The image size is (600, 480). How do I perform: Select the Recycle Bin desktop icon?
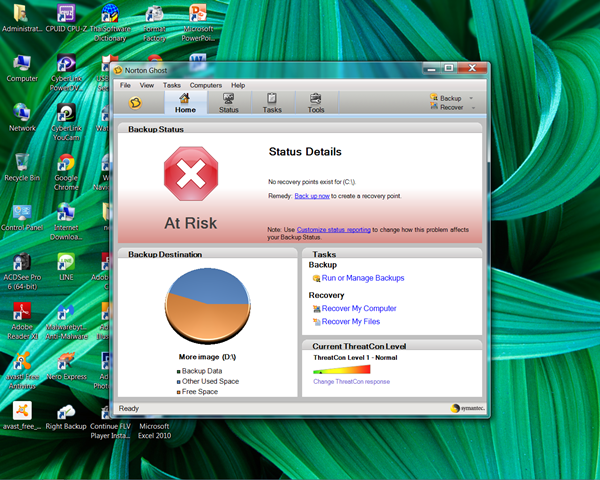pos(22,167)
